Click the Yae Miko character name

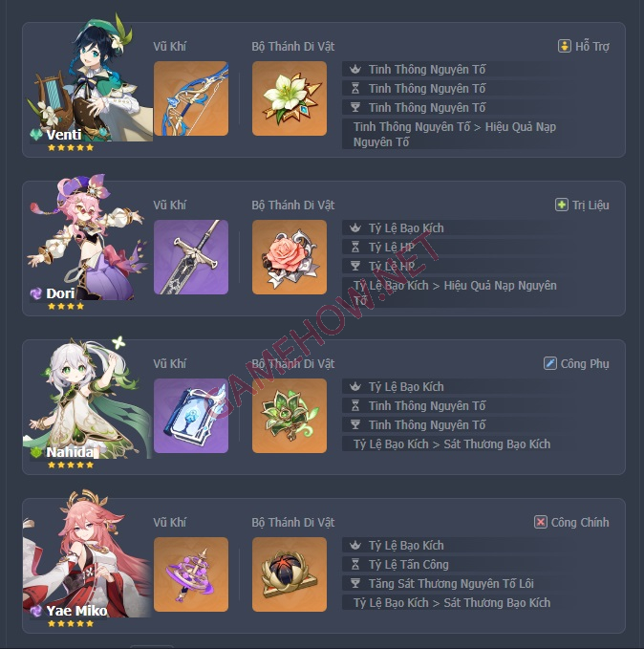point(76,611)
